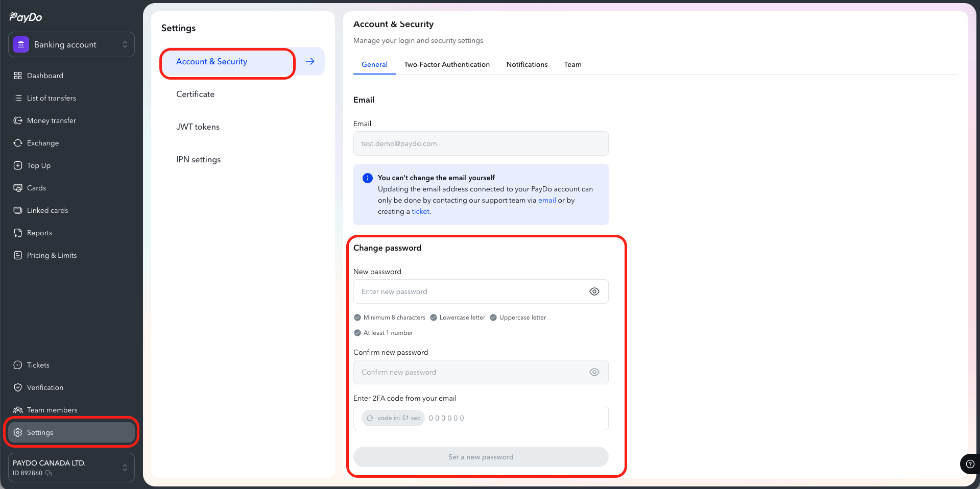The image size is (980, 489).
Task: Click the help question mark button
Action: click(970, 464)
